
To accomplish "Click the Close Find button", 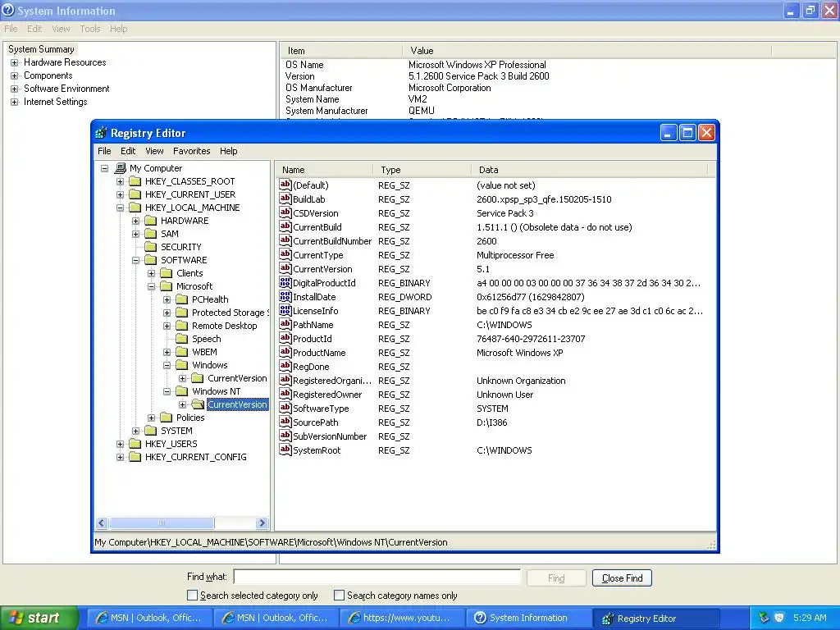I will click(x=622, y=578).
